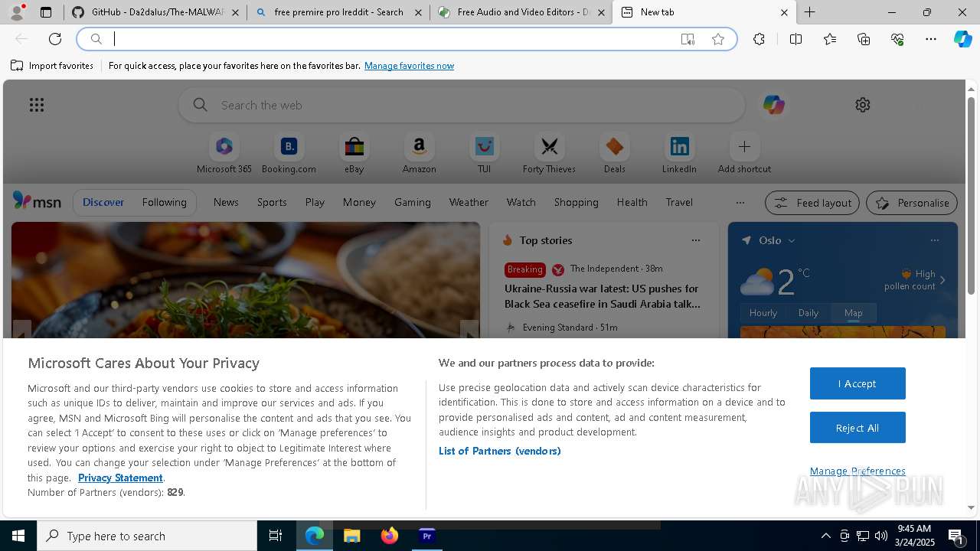Expand pollen count arrow
This screenshot has height=551, width=980.
pos(942,280)
